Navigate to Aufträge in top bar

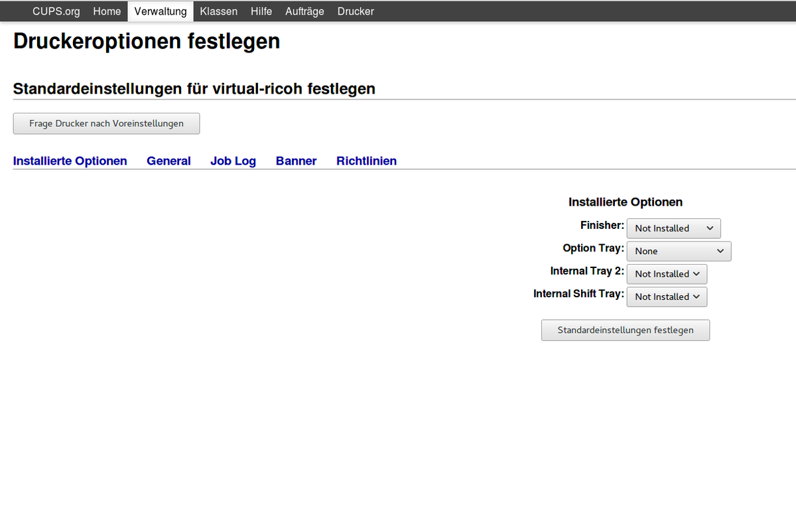pos(304,11)
